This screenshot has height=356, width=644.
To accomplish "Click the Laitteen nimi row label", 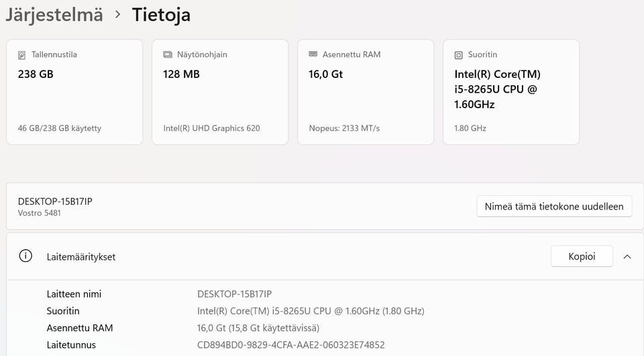I will pos(74,294).
